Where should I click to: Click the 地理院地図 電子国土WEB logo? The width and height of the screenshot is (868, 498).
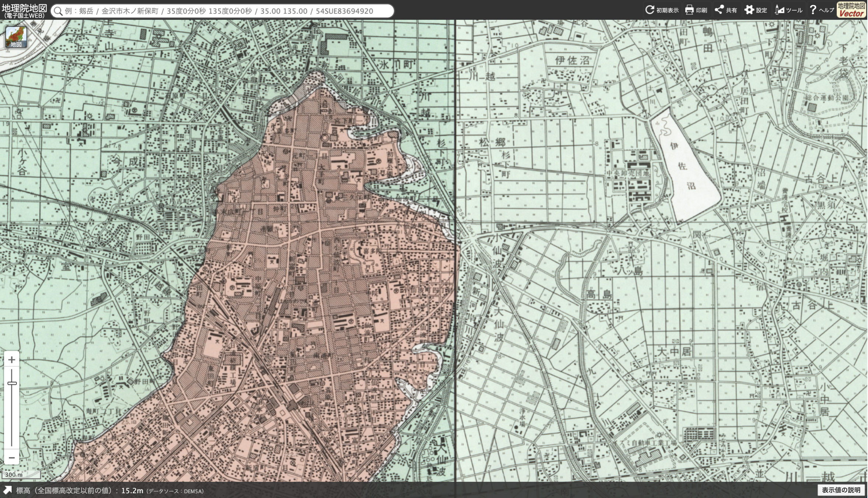[x=24, y=10]
